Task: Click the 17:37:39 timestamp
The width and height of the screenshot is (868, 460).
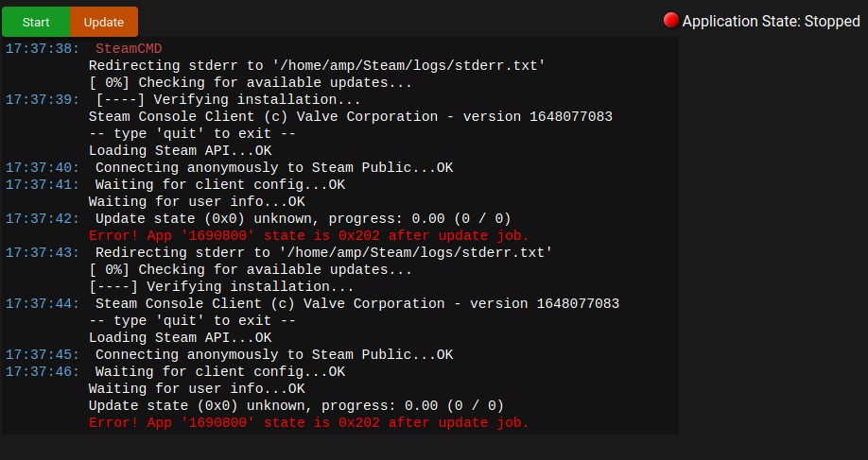Action: tap(42, 99)
